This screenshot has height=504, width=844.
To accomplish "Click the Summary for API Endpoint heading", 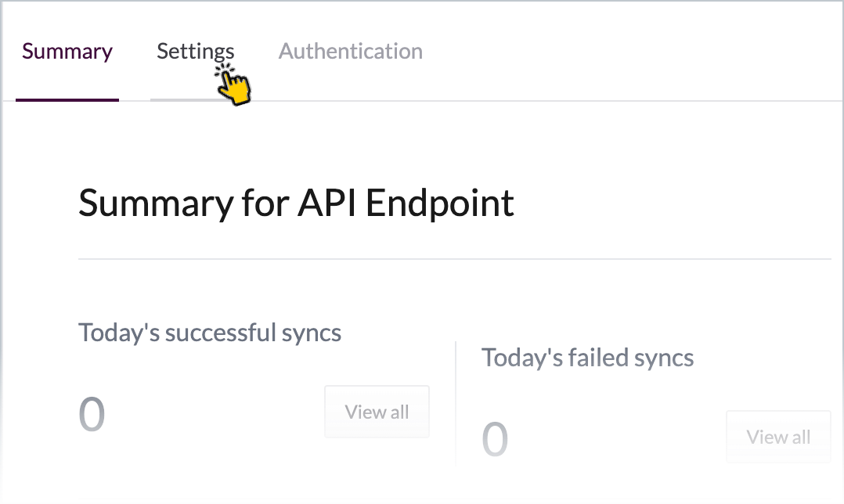I will [296, 203].
